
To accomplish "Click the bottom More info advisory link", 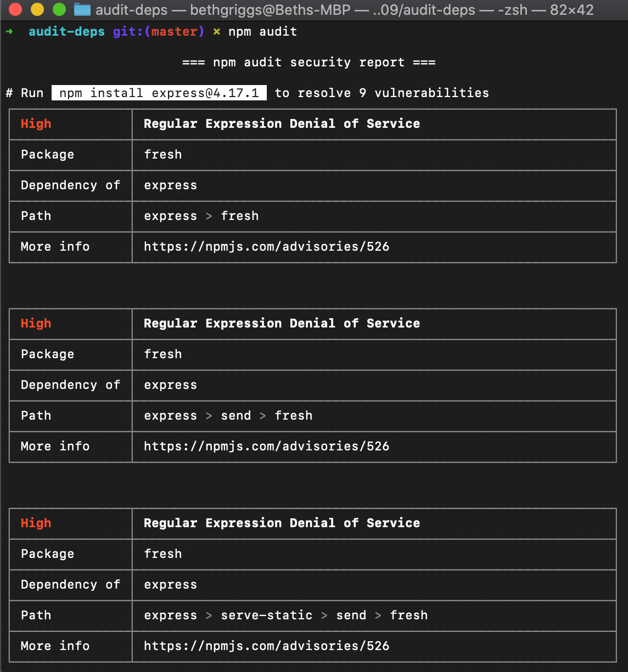I will (266, 646).
